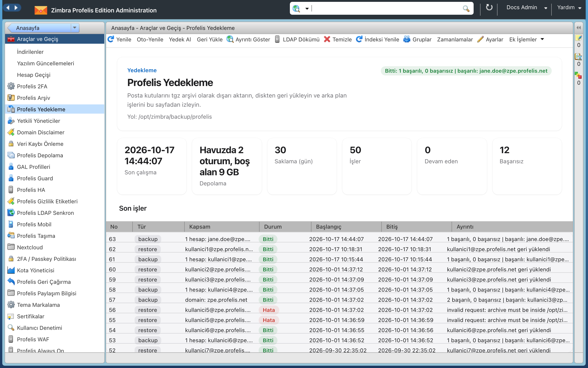
Task: Open Profelis 2FA gear icon item
Action: [x=55, y=86]
